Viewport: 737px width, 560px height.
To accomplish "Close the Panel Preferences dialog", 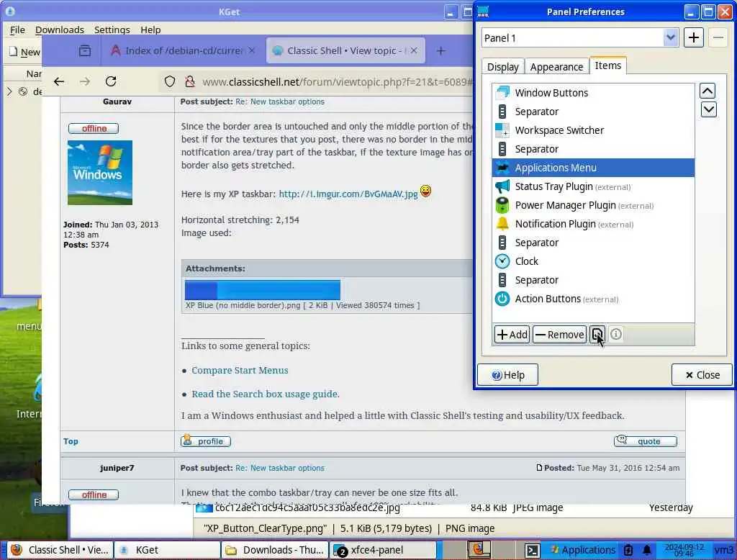I will (x=702, y=375).
